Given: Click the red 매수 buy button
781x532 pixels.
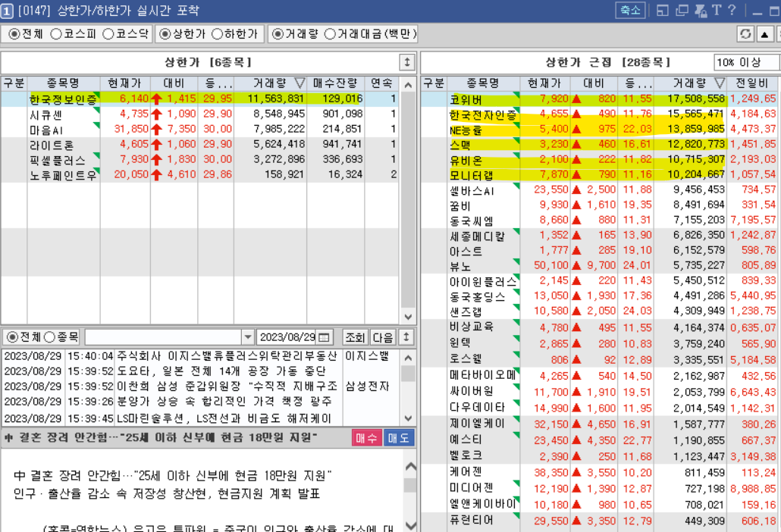Looking at the screenshot, I should tap(366, 438).
